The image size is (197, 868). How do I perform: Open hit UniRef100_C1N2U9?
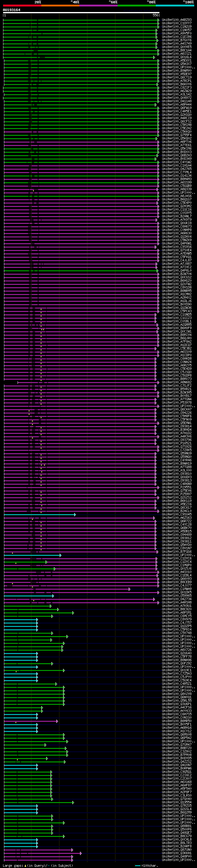[177, 26]
